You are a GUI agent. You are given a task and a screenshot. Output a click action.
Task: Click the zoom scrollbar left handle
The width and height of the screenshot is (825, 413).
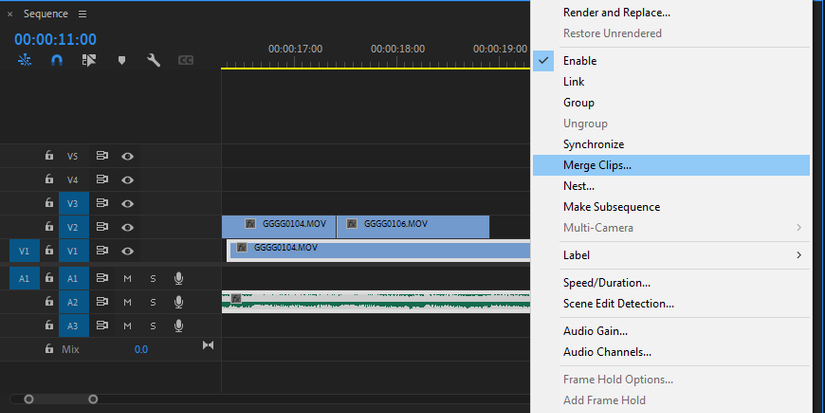point(29,399)
